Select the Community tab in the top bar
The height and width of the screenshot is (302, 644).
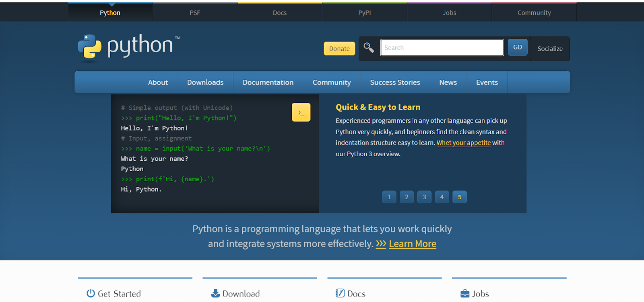[x=534, y=12]
